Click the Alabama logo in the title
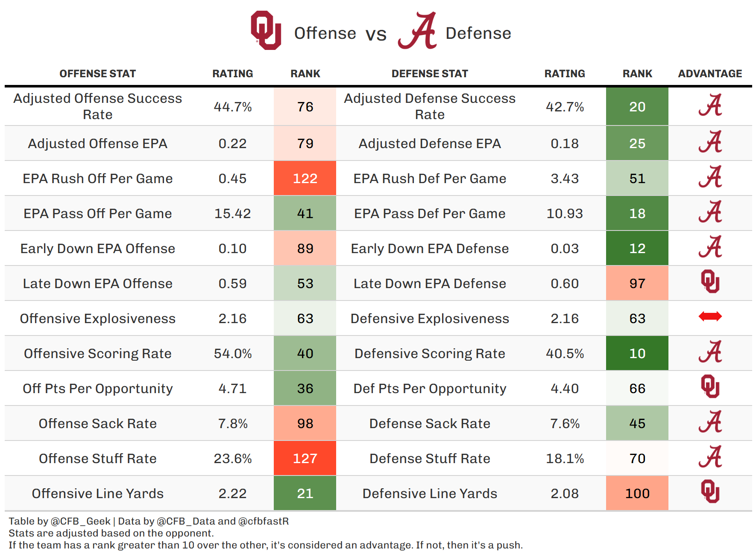The width and height of the screenshot is (756, 560). 418,31
